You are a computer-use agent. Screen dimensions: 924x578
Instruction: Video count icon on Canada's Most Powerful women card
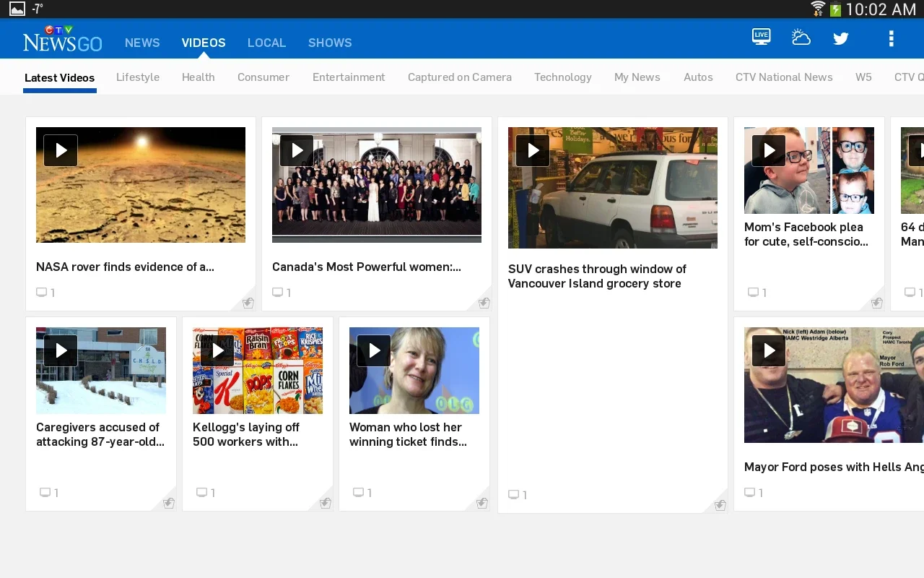pyautogui.click(x=278, y=293)
